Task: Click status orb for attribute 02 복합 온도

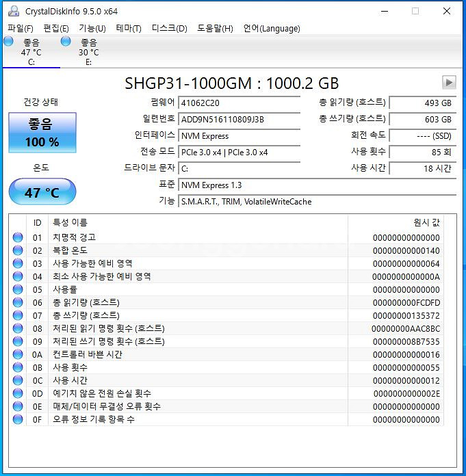Action: 18,250
